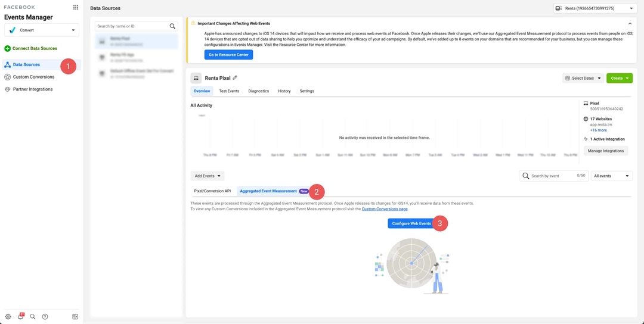
Task: Switch to the Overview tab
Action: click(202, 91)
